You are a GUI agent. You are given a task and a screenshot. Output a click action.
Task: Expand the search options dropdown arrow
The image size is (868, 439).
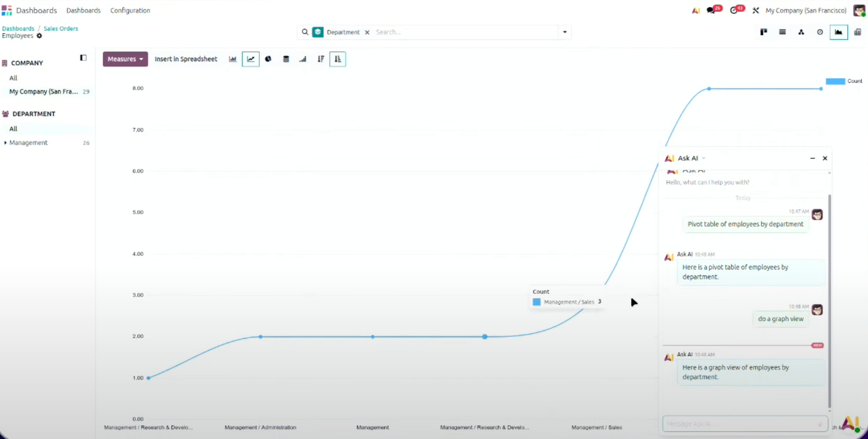pyautogui.click(x=564, y=32)
